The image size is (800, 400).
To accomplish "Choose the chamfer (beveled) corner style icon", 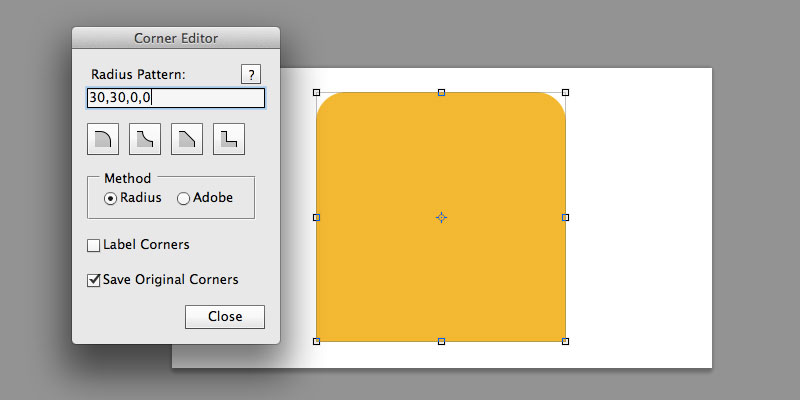I will click(187, 139).
